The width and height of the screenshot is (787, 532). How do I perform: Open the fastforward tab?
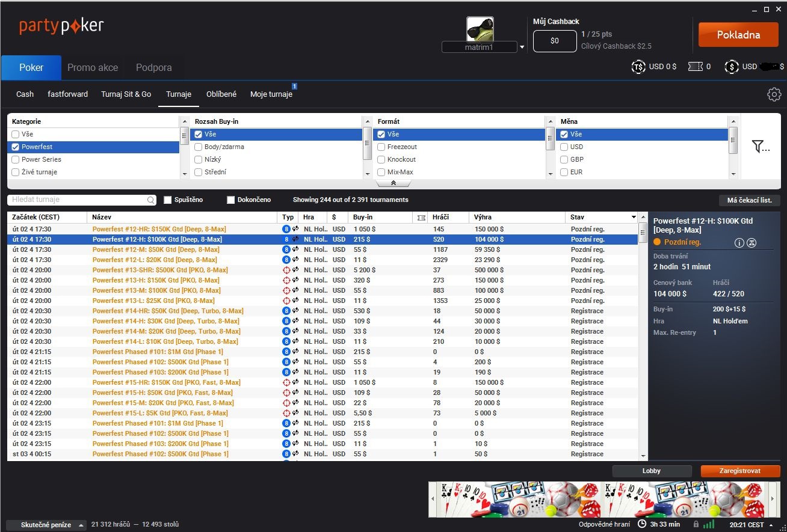[68, 94]
